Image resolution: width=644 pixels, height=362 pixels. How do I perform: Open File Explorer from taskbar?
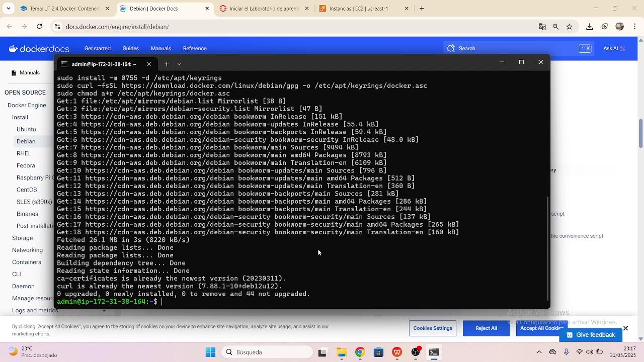[341, 352]
